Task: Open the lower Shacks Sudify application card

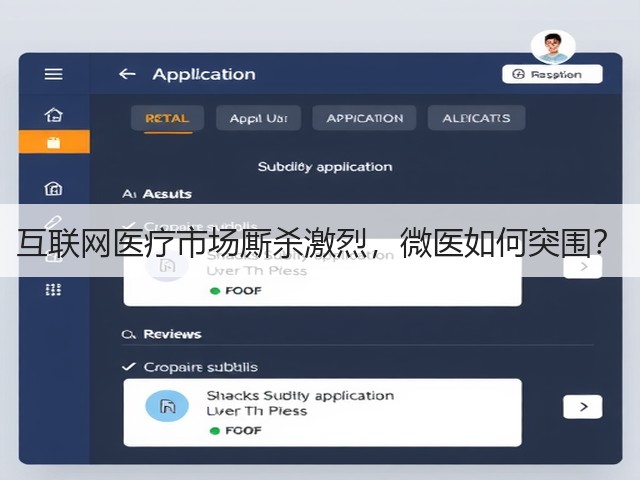Action: tap(322, 413)
